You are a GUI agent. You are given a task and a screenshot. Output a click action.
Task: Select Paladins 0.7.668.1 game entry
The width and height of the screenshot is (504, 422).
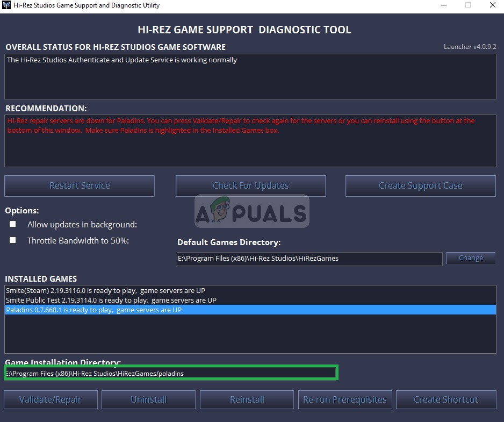point(250,310)
